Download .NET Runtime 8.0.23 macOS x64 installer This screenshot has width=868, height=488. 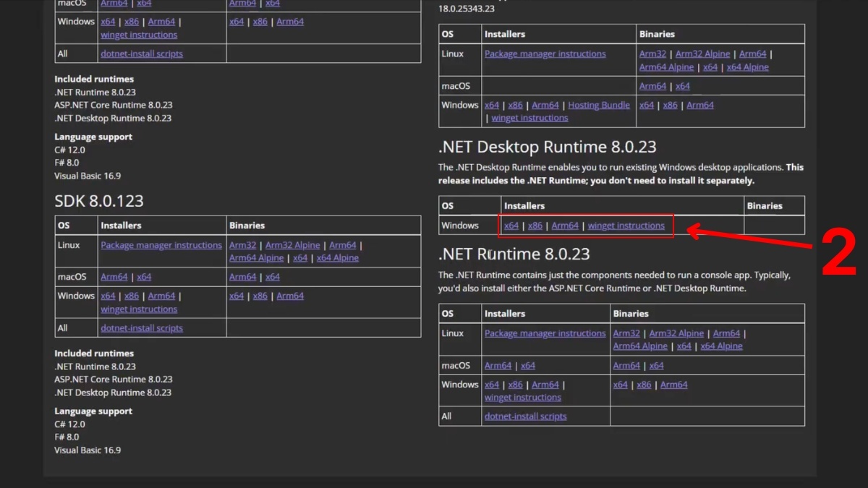click(x=528, y=366)
